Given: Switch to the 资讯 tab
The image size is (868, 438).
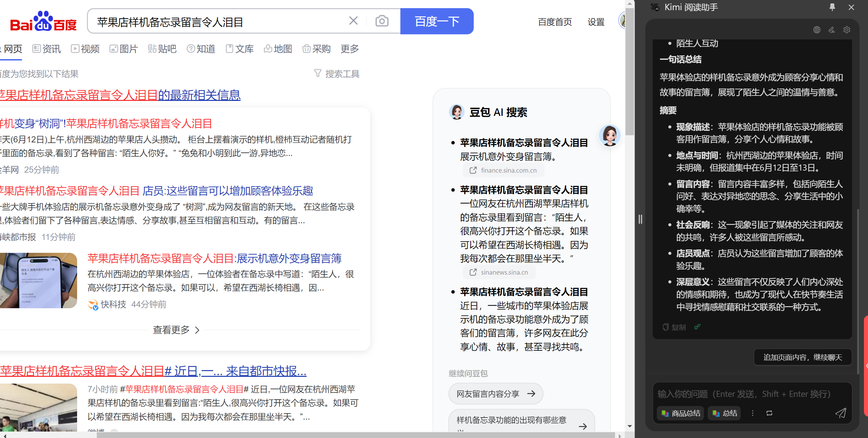Looking at the screenshot, I should pos(47,49).
